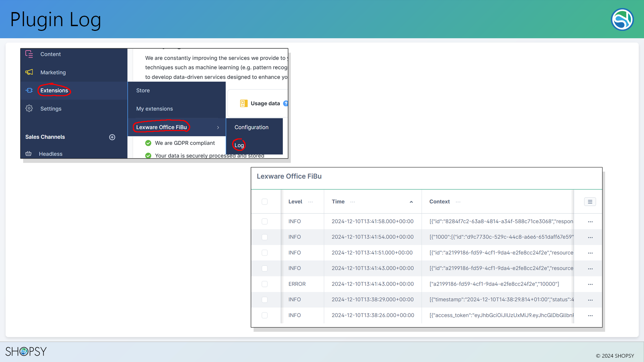This screenshot has height=362, width=644.
Task: Add a sales channel with plus icon
Action: (x=112, y=137)
